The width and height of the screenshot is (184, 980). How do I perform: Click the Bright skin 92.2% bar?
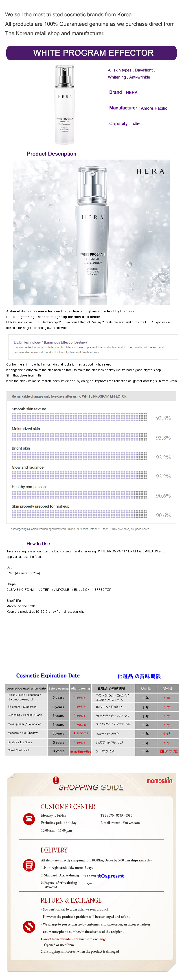coord(79,456)
